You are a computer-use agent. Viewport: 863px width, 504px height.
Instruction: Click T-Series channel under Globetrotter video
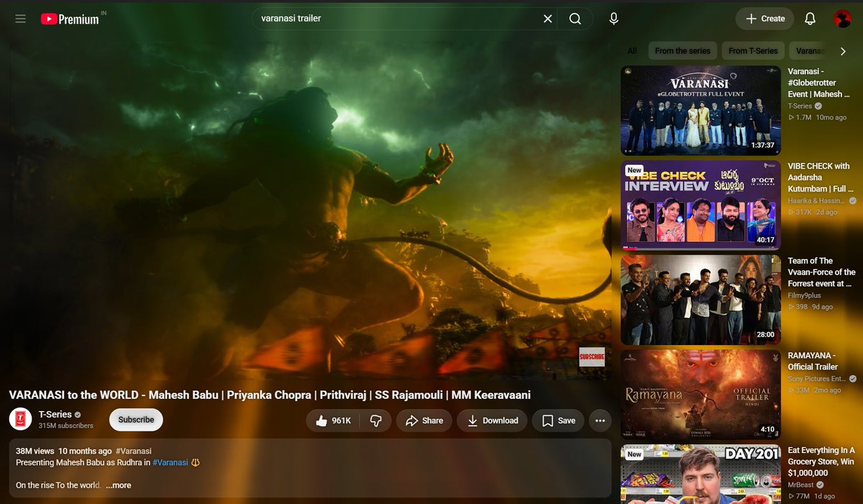[800, 106]
